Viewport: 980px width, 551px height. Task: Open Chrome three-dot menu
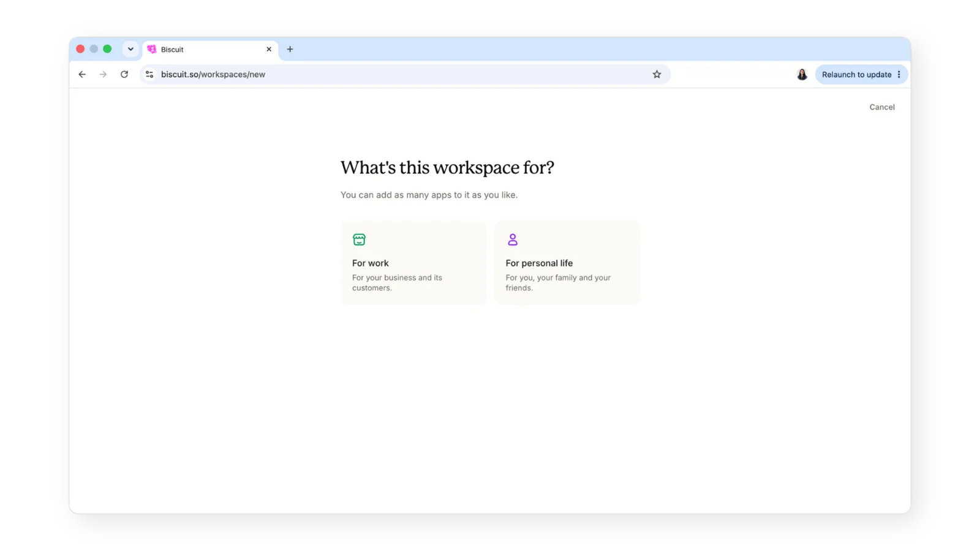click(899, 74)
